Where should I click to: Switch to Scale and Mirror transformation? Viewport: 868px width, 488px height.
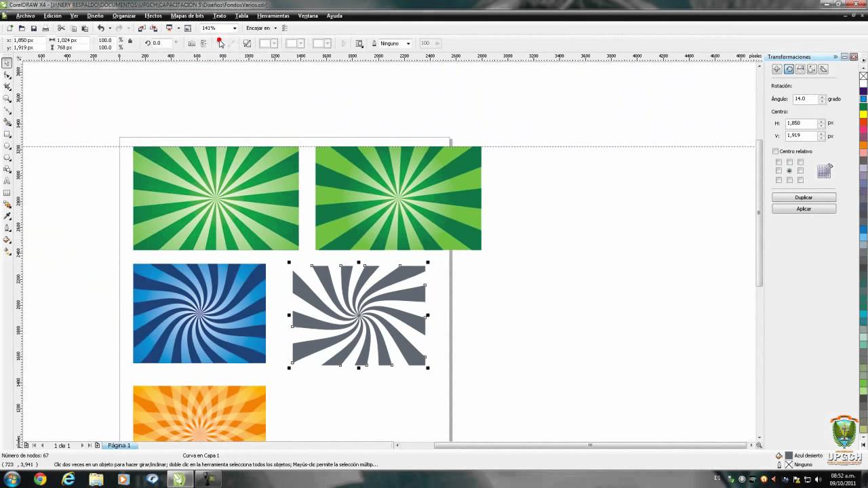coord(800,69)
